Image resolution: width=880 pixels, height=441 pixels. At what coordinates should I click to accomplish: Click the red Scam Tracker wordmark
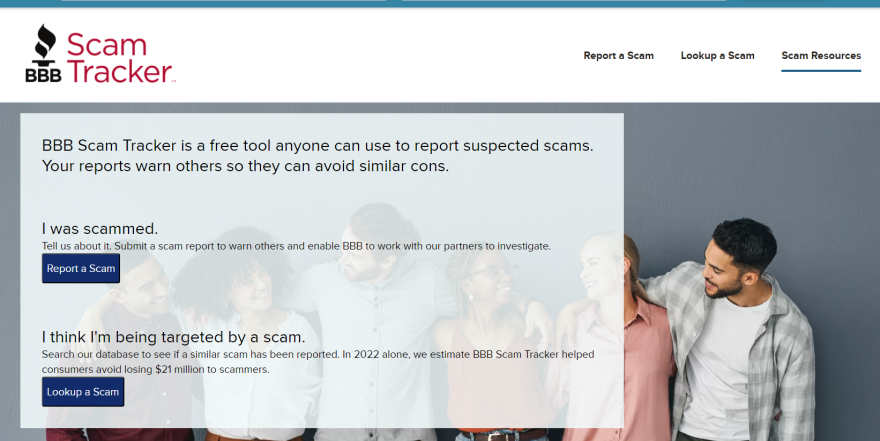(x=119, y=58)
